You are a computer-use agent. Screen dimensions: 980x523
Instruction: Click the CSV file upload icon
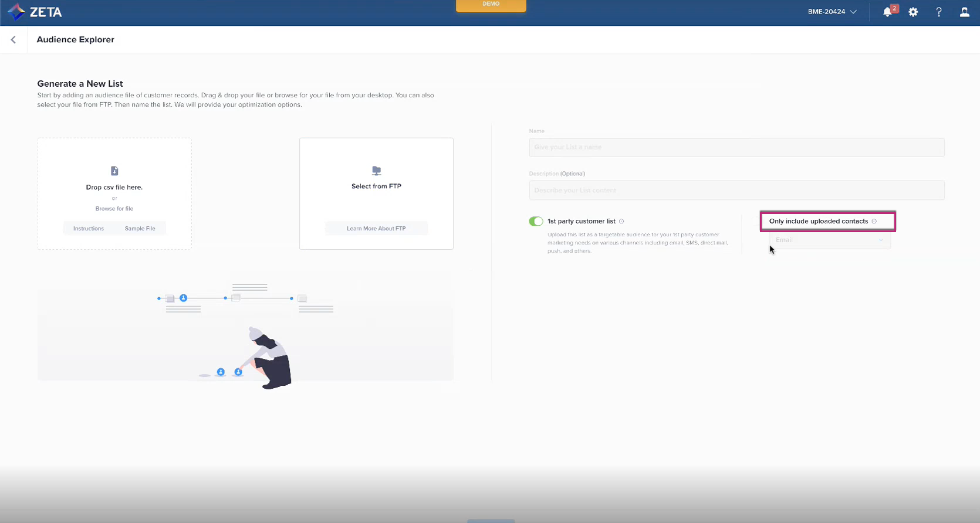(x=114, y=171)
